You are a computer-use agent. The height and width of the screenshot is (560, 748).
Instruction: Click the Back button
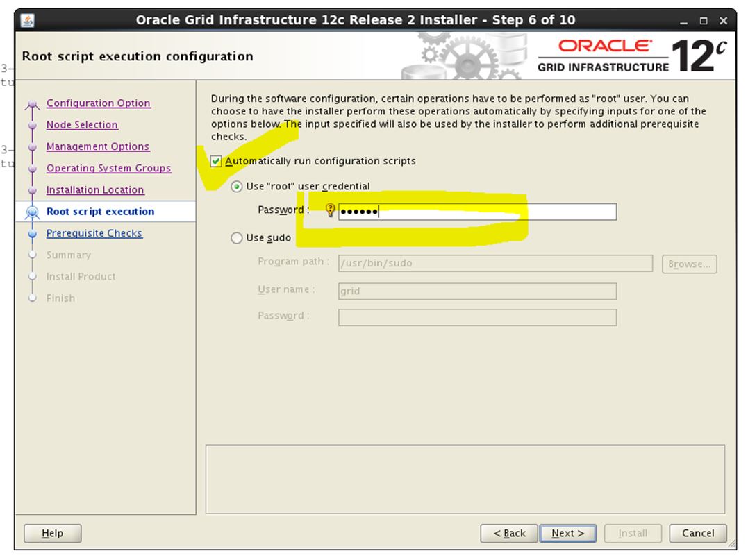pyautogui.click(x=508, y=533)
